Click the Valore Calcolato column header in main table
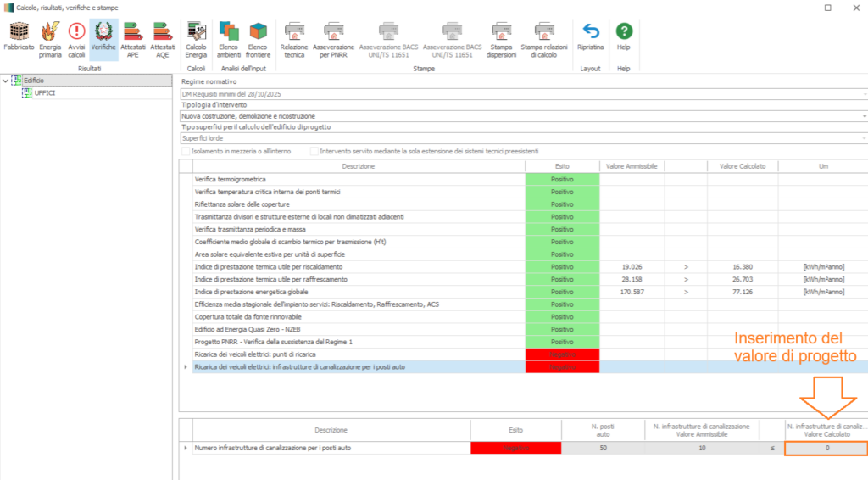The width and height of the screenshot is (868, 480). coord(743,166)
